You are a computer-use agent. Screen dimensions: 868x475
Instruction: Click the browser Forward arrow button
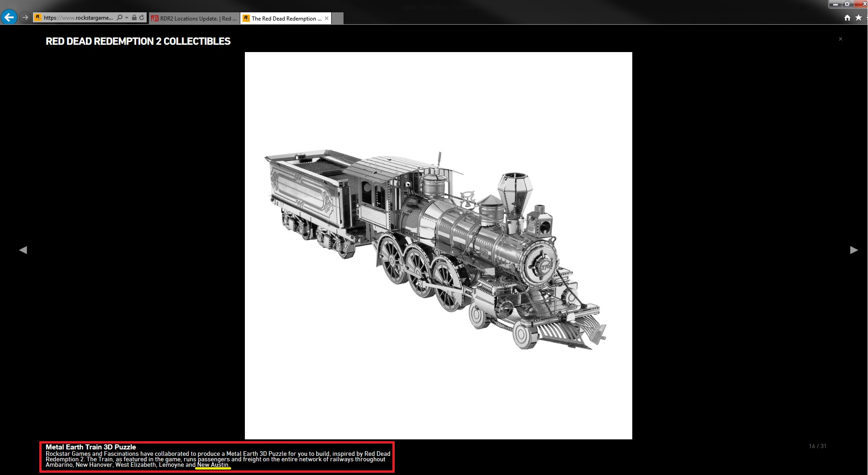click(25, 17)
